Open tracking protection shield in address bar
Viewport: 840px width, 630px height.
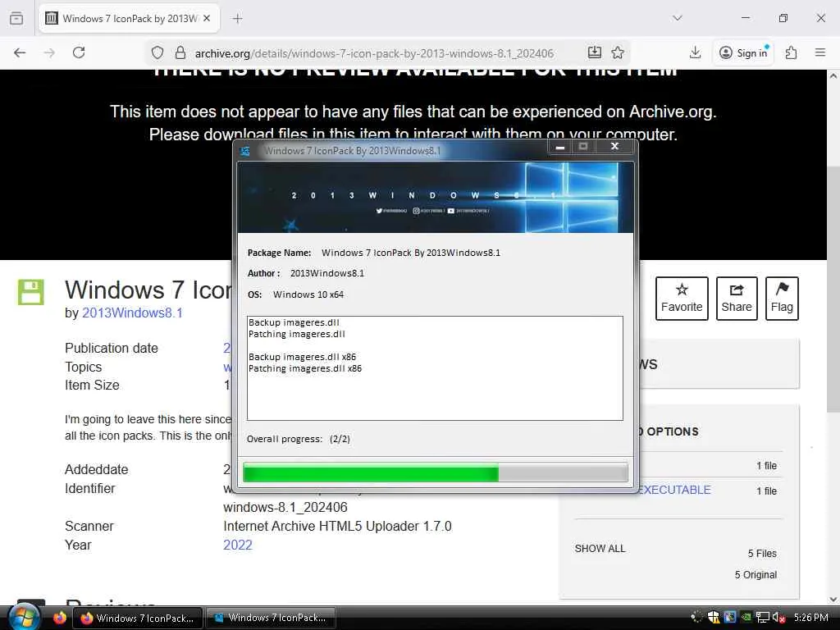157,52
